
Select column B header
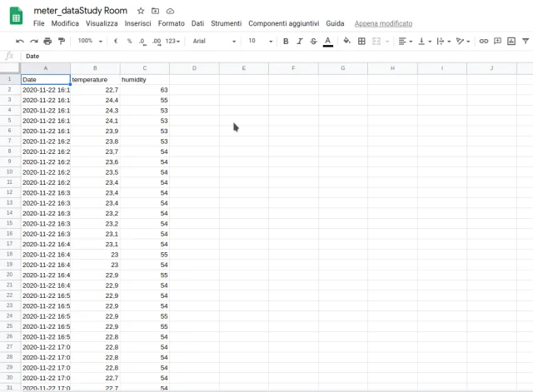(x=95, y=68)
